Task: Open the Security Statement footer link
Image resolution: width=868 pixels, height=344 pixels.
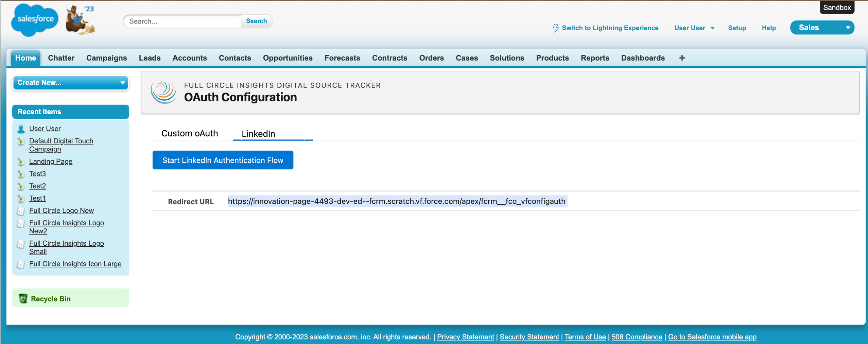Action: 529,337
